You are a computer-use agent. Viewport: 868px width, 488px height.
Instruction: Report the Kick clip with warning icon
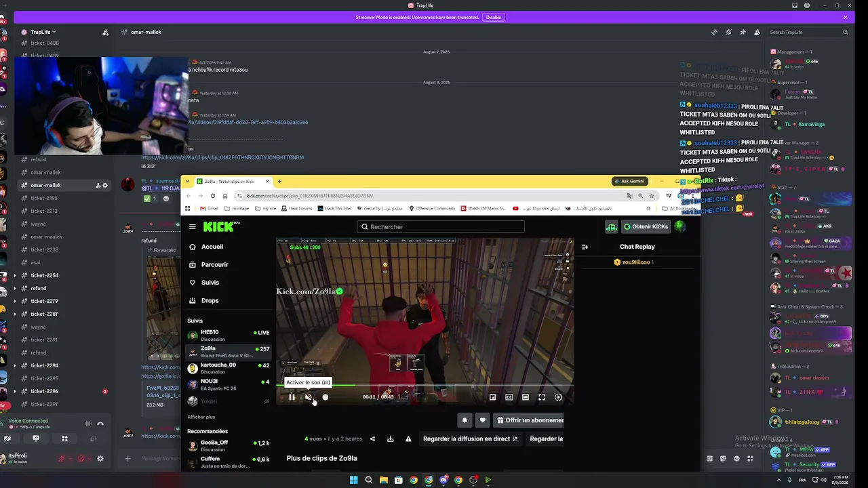pyautogui.click(x=408, y=439)
